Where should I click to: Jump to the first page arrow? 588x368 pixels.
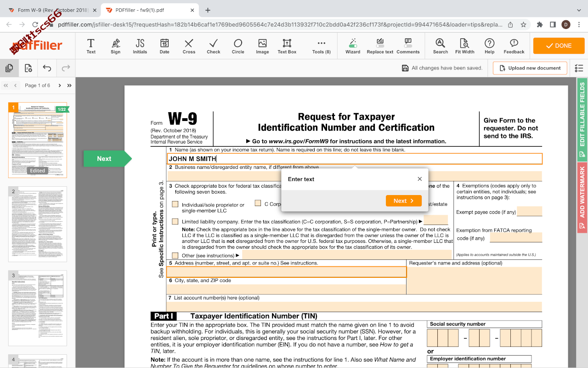[x=6, y=86]
